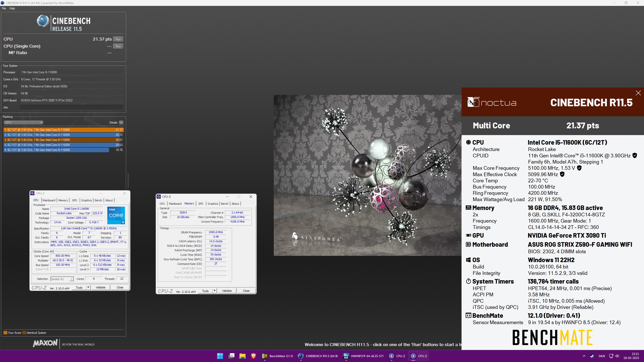This screenshot has height=362, width=644.
Task: Switch to CPU tab in right CPU-Z window
Action: coord(162,204)
